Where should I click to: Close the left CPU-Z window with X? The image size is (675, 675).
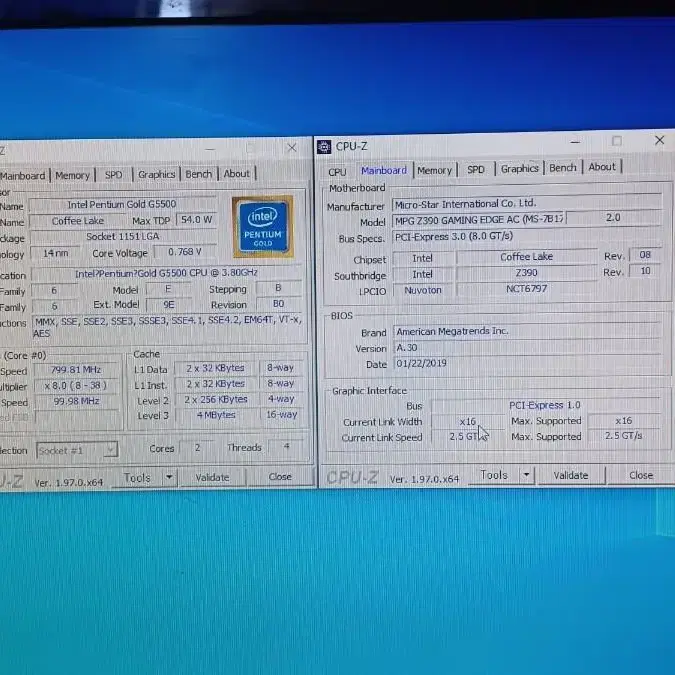(x=291, y=148)
